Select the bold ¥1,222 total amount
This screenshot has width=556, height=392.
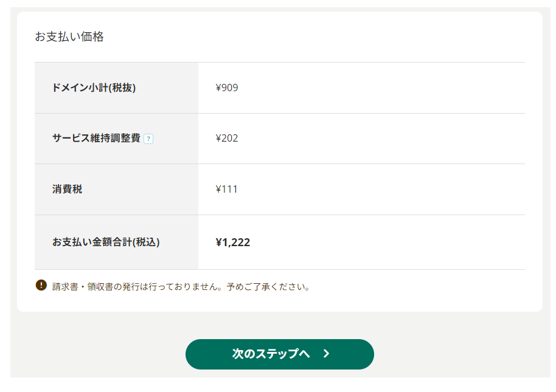pyautogui.click(x=232, y=242)
